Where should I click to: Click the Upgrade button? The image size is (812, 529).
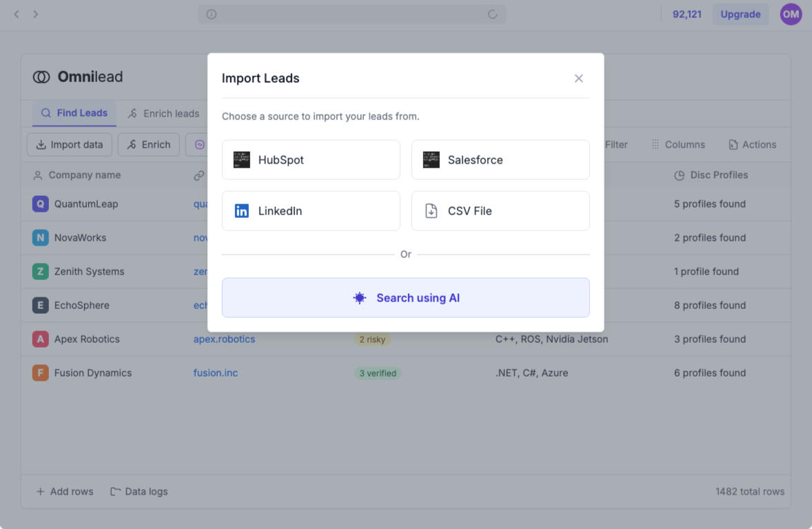740,14
